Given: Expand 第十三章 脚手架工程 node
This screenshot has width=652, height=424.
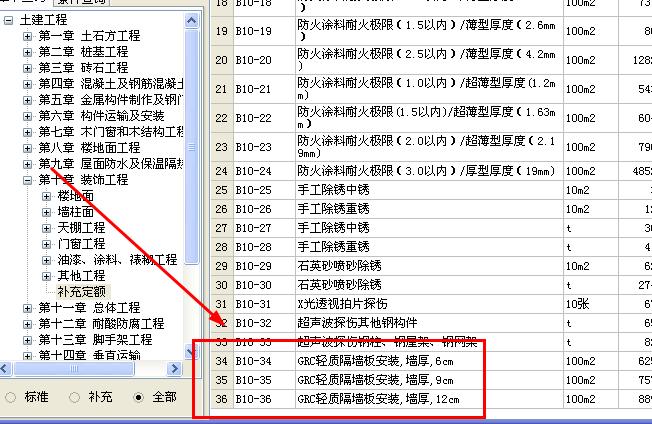Looking at the screenshot, I should pos(27,340).
